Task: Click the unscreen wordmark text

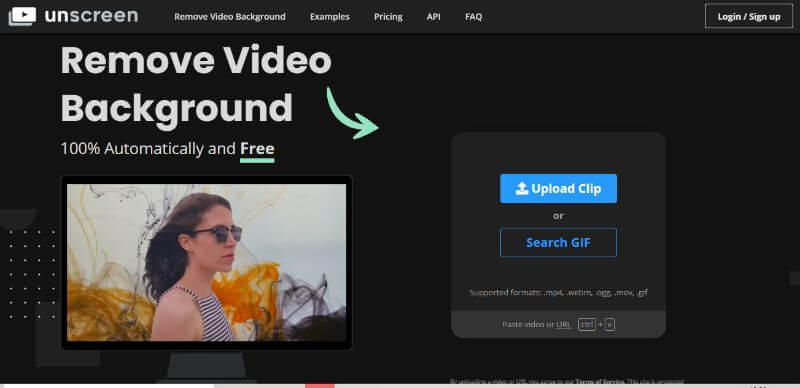Action: [91, 16]
